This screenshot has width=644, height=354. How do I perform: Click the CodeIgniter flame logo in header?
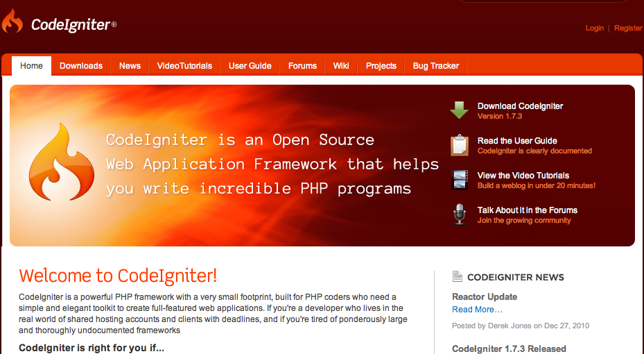(x=12, y=21)
